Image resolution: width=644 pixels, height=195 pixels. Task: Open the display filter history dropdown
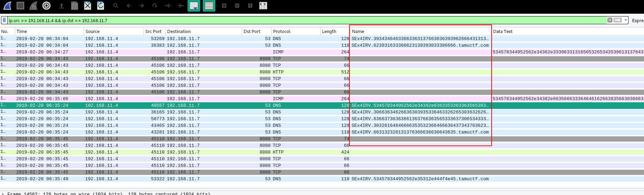coord(626,20)
